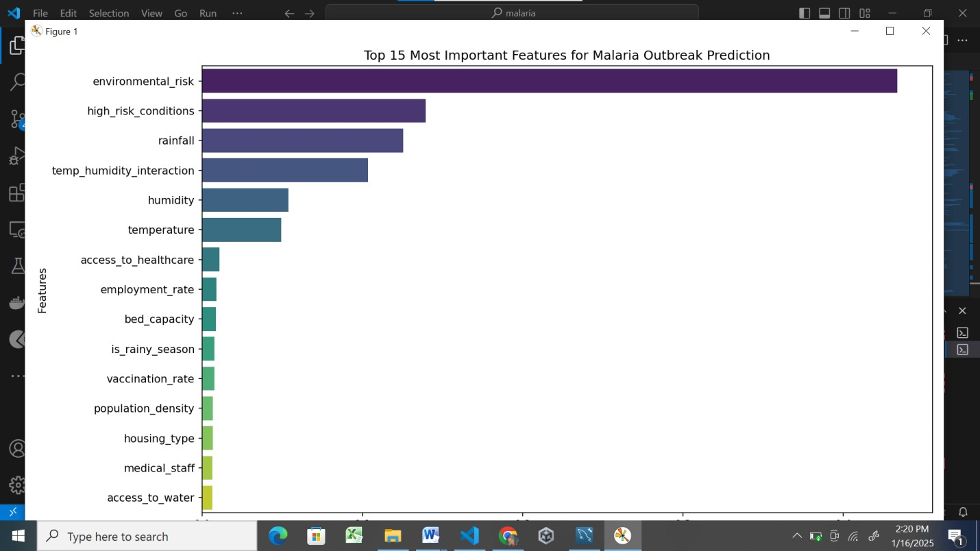Screen dimensions: 980x551
Task: Open the Testing flask icon
Action: click(x=16, y=266)
